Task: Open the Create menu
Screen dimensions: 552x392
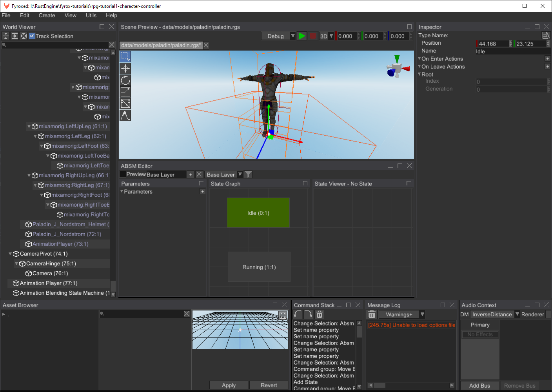Action: tap(47, 15)
